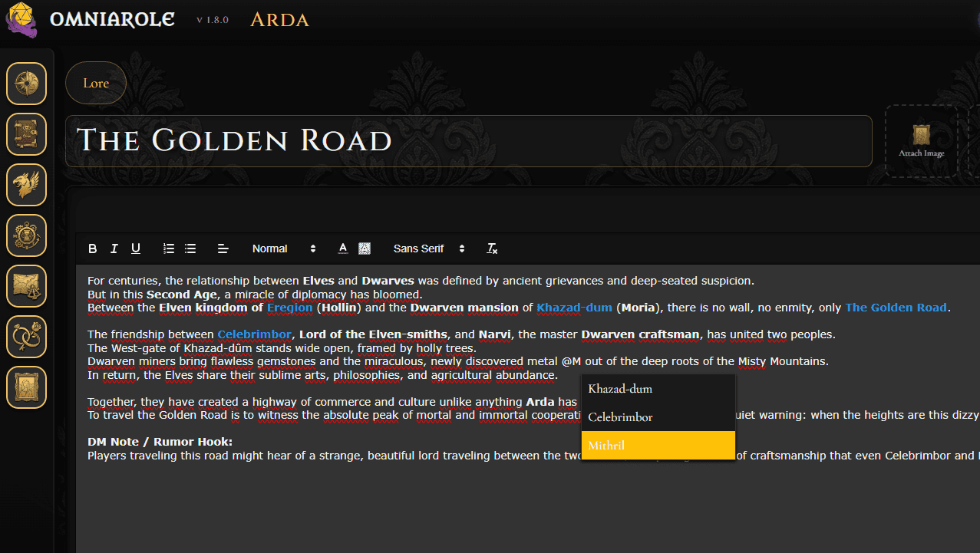Viewport: 980px width, 553px height.
Task: Toggle italic formatting
Action: coord(114,249)
